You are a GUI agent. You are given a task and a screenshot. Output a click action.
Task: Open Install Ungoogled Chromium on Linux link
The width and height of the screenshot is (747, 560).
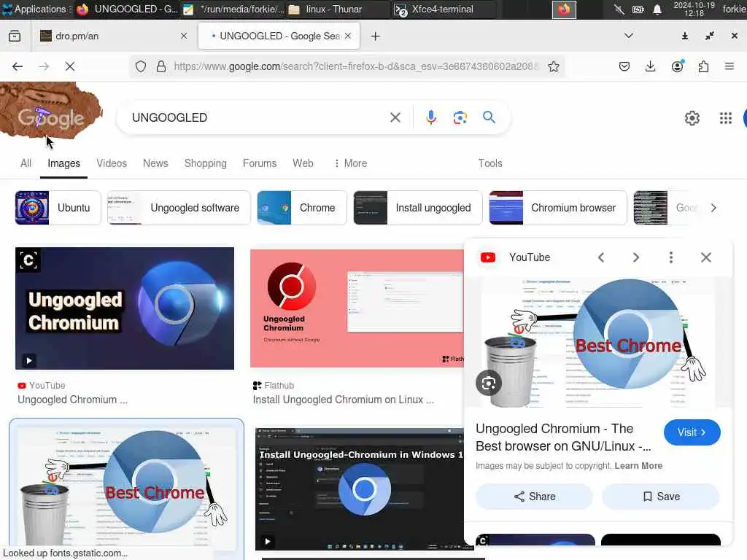pos(343,400)
